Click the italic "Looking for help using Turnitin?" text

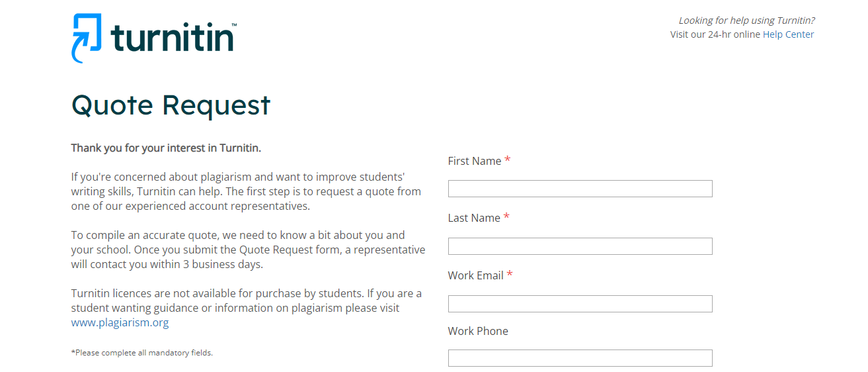pos(746,21)
